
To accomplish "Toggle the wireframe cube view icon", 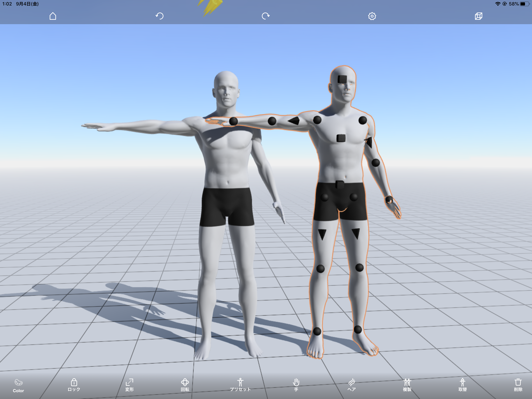I will [x=479, y=16].
